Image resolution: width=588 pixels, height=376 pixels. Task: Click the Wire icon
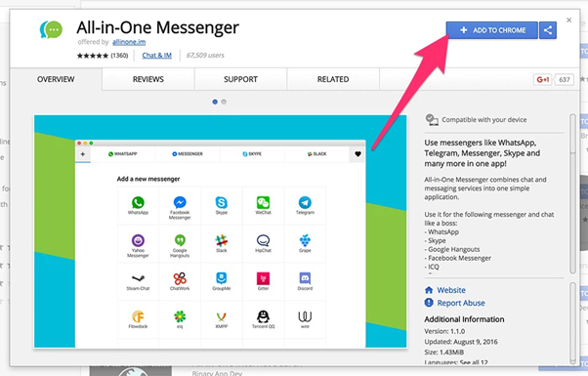[305, 316]
